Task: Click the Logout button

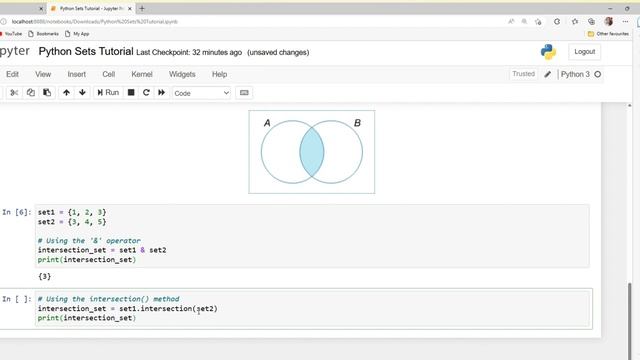Action: [584, 52]
